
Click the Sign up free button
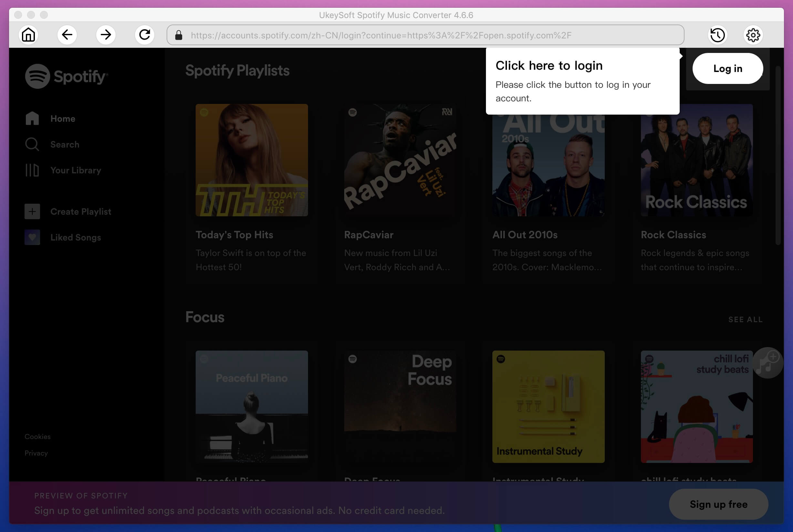[718, 504]
